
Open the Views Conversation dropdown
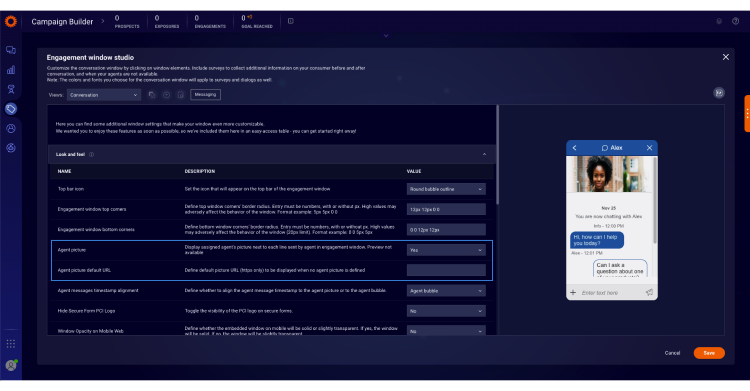point(104,95)
